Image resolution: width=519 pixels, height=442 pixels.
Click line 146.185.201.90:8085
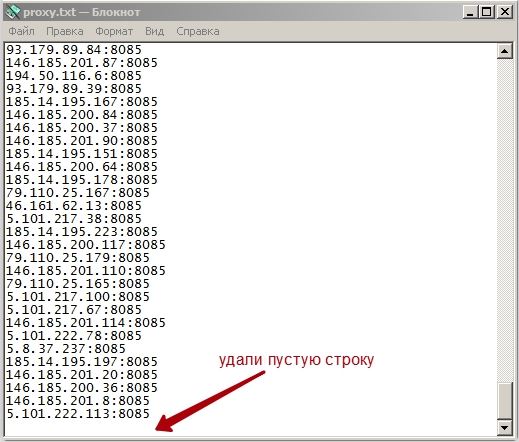pyautogui.click(x=82, y=141)
